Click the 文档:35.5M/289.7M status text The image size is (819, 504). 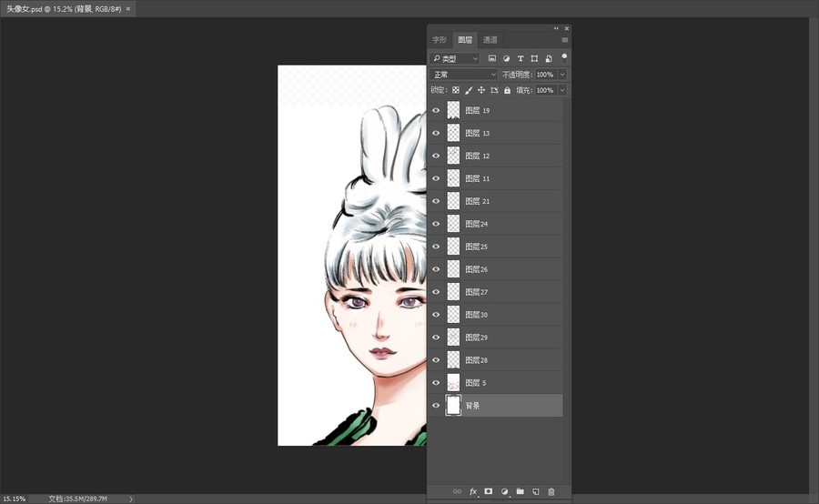click(78, 499)
